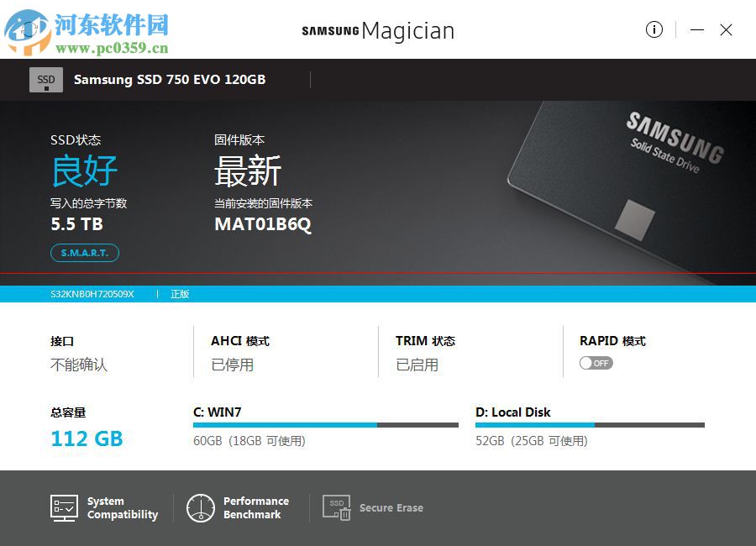Click the D: Local Disk usage bar
The image size is (756, 546).
pyautogui.click(x=590, y=425)
